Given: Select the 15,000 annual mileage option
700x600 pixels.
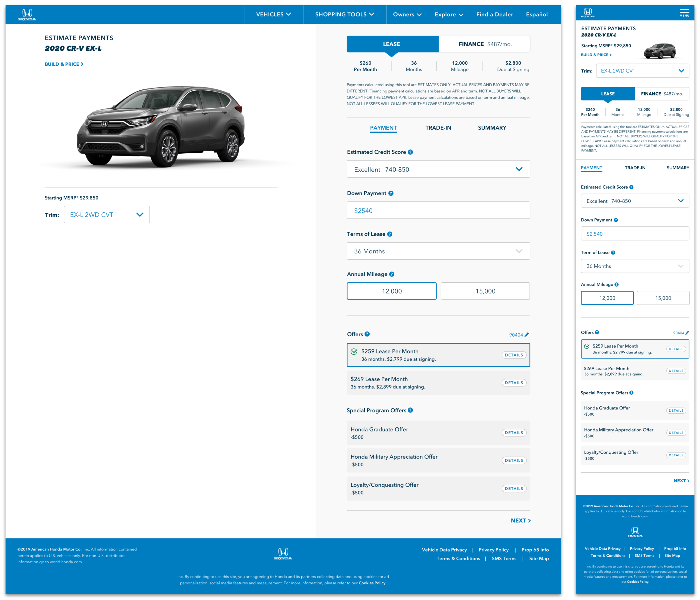Looking at the screenshot, I should click(485, 291).
